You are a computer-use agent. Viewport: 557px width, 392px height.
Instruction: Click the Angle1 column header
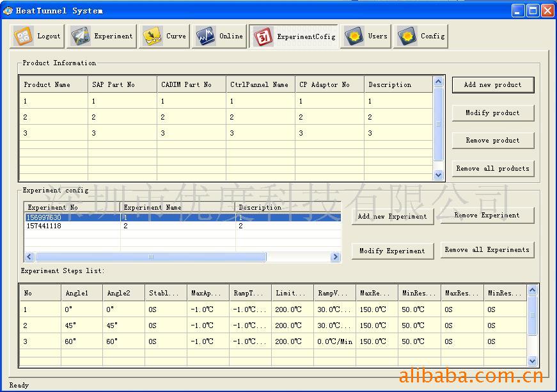[x=82, y=293]
